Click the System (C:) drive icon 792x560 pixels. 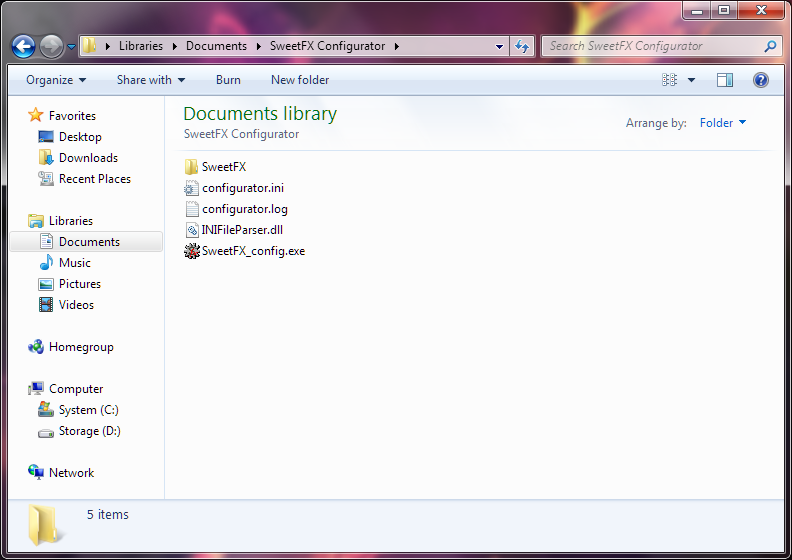(x=46, y=410)
